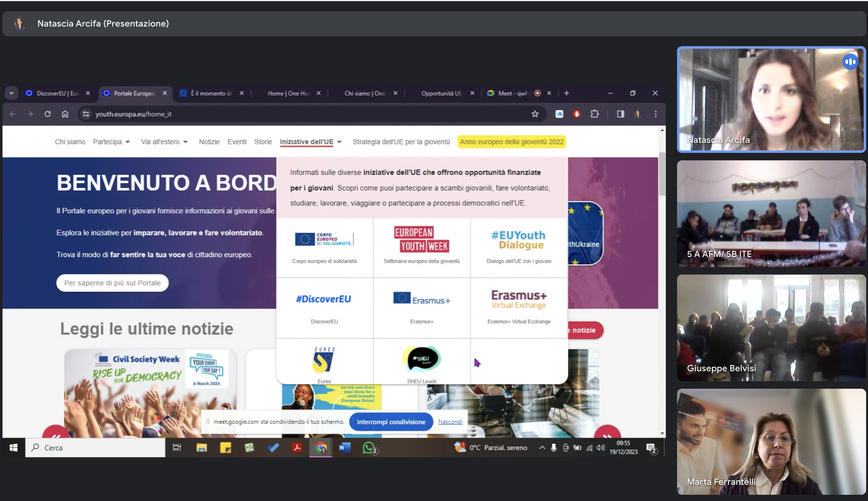
Task: Open the blue cloud extension icon
Action: (559, 114)
